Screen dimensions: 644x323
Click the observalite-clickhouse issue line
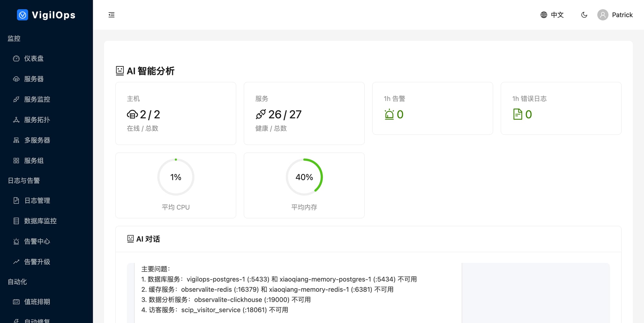point(226,300)
